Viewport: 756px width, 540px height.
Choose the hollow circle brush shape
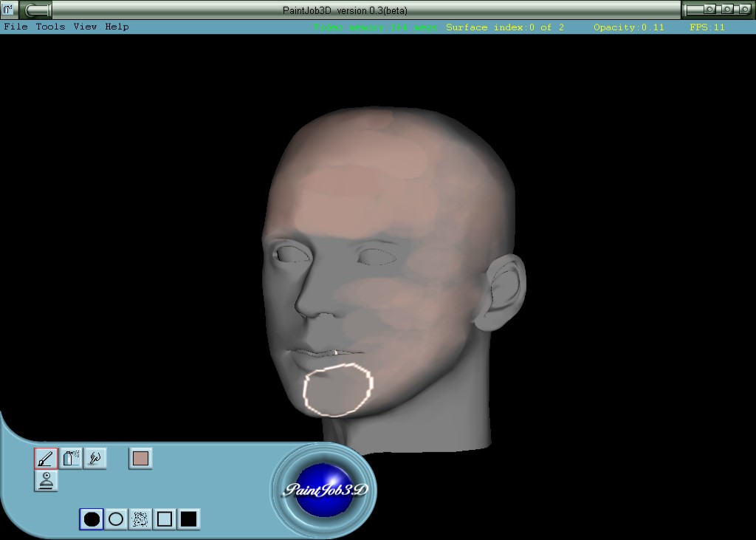116,519
